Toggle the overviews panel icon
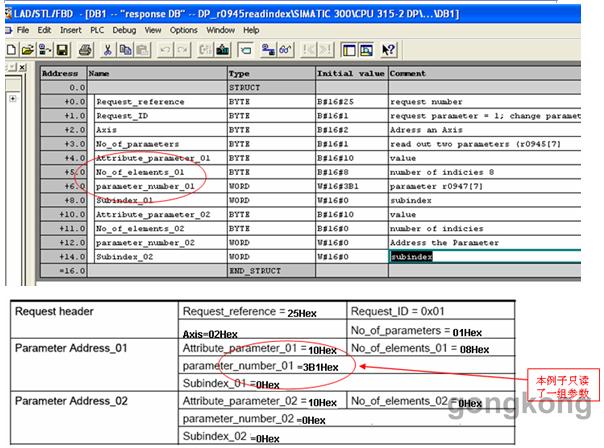604x448 pixels. (x=349, y=50)
